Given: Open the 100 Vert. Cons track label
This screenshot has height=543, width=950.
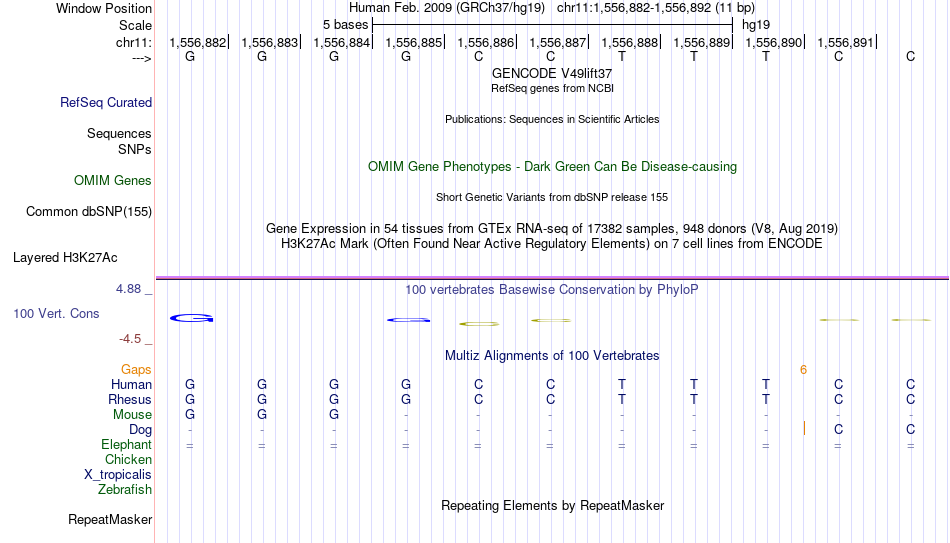Looking at the screenshot, I should [x=56, y=313].
